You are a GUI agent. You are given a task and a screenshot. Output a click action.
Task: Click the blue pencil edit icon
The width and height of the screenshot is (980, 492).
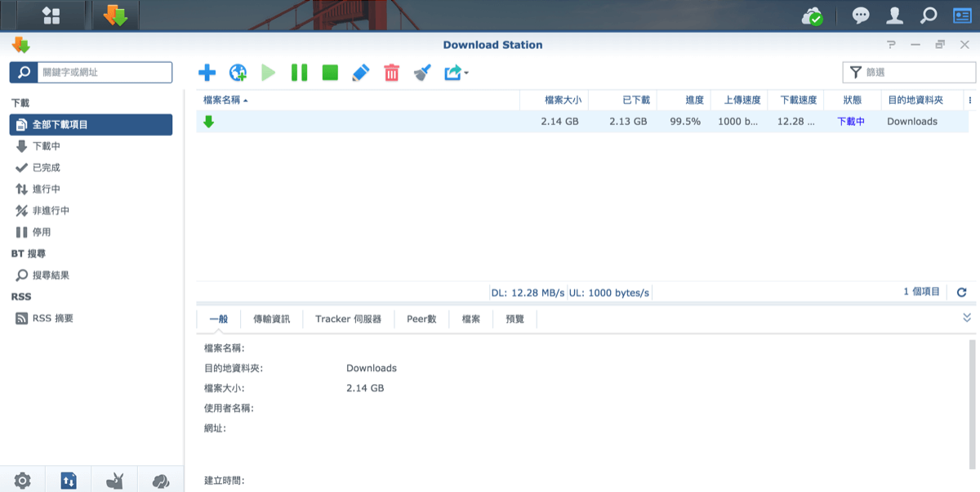coord(360,73)
